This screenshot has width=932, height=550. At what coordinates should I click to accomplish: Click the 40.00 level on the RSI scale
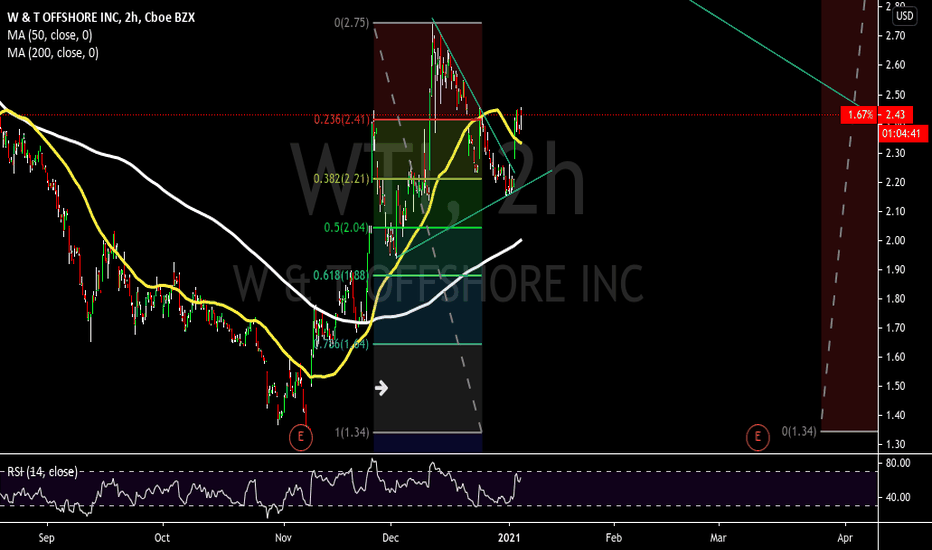(x=898, y=497)
